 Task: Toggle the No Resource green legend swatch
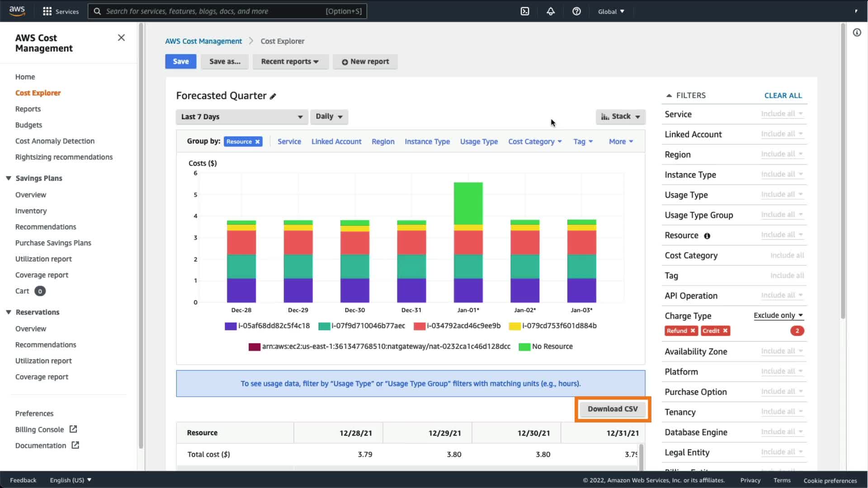tap(524, 347)
